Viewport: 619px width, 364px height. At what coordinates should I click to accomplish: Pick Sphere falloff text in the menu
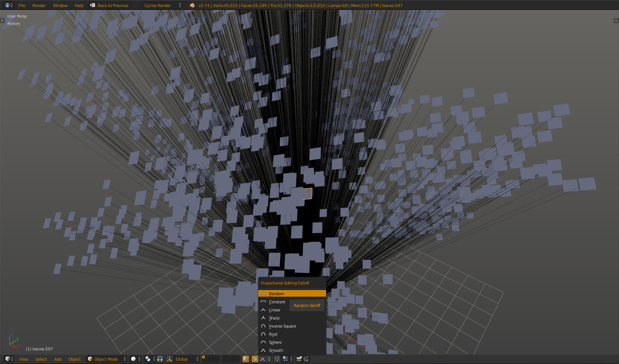(x=275, y=342)
